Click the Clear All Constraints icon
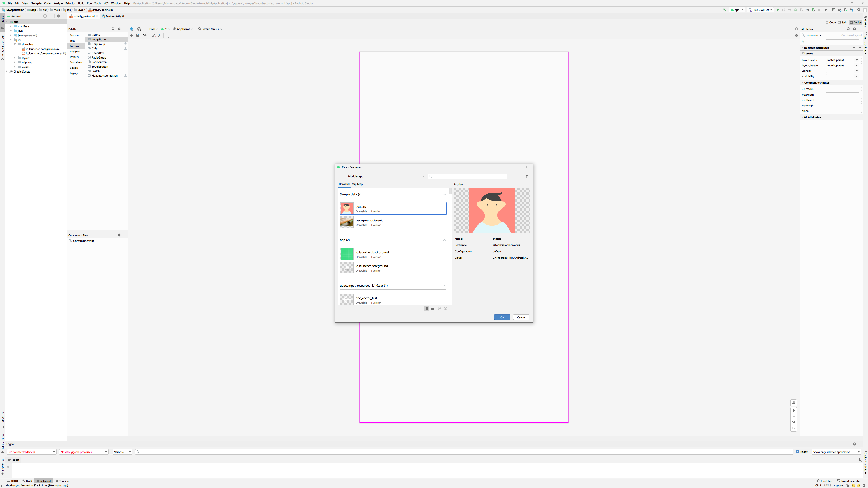 point(154,35)
